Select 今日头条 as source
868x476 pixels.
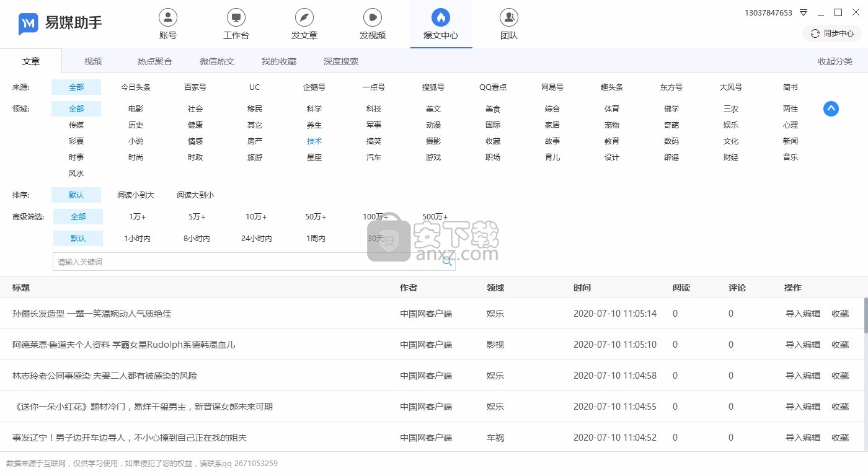pos(136,87)
